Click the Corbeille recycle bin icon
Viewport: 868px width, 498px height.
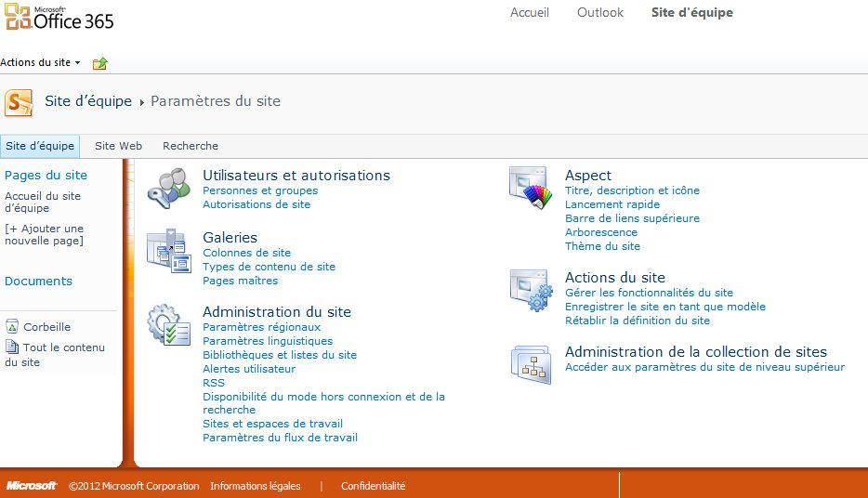coord(12,326)
